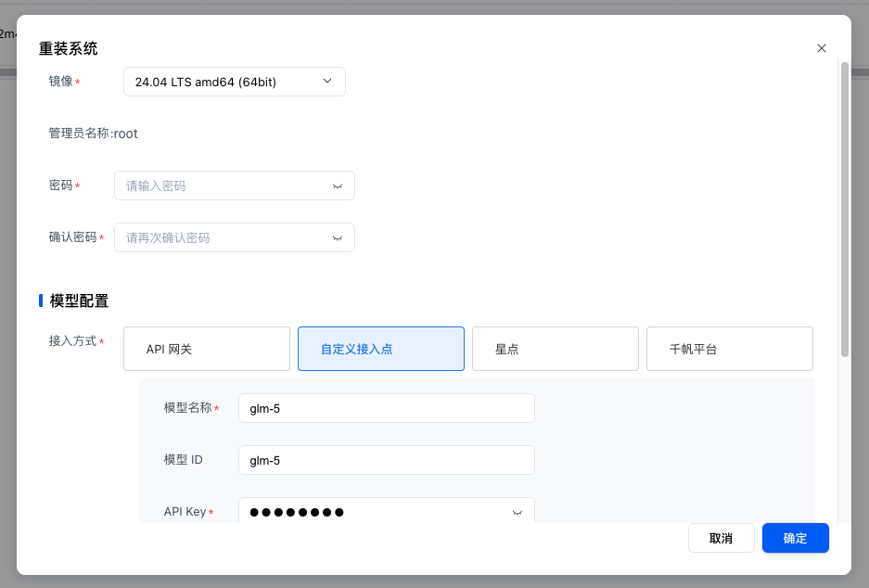Viewport: 869px width, 588px height.
Task: Reveal the 确认密码 field contents
Action: pyautogui.click(x=337, y=237)
